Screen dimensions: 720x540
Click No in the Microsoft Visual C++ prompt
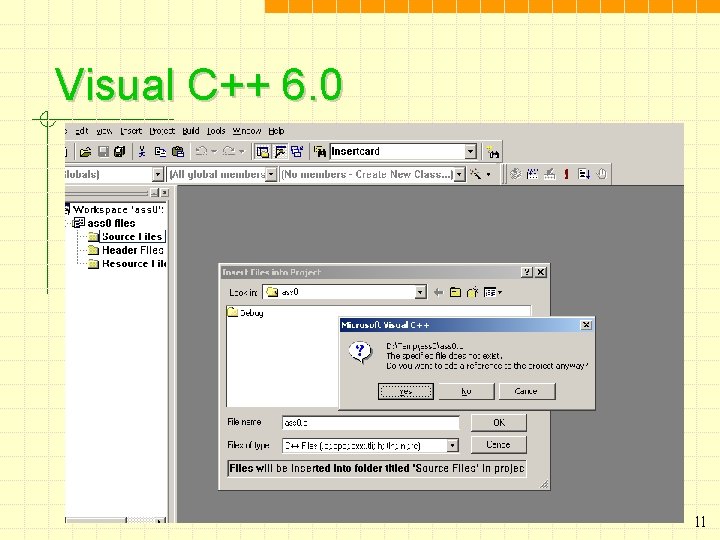click(x=466, y=391)
